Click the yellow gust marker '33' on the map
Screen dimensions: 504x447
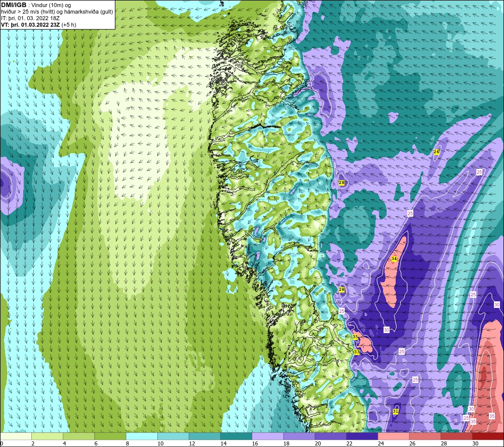point(357,352)
